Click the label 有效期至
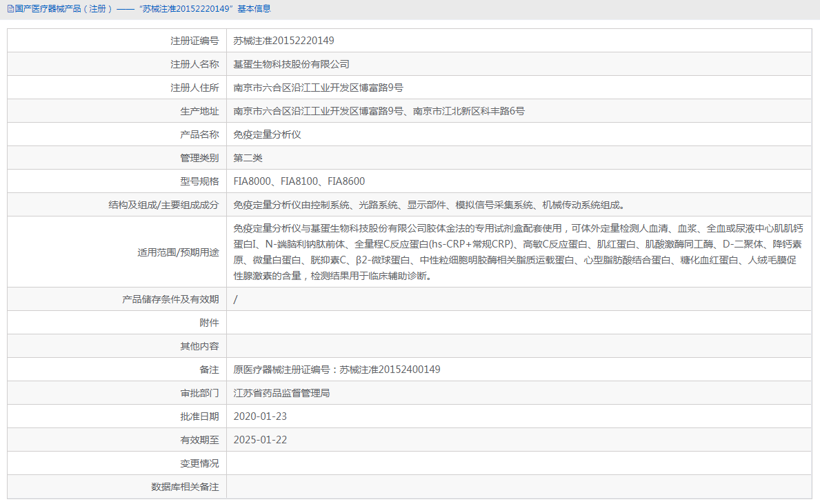The height and width of the screenshot is (504, 820). click(199, 440)
